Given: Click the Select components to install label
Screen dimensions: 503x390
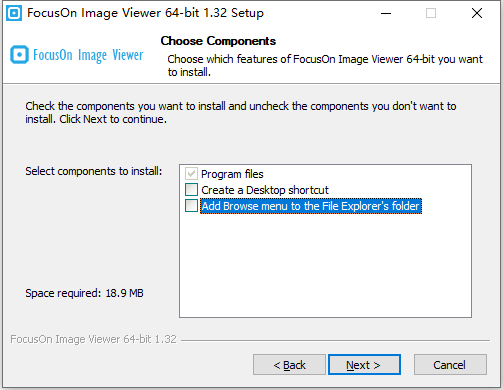Looking at the screenshot, I should point(94,171).
